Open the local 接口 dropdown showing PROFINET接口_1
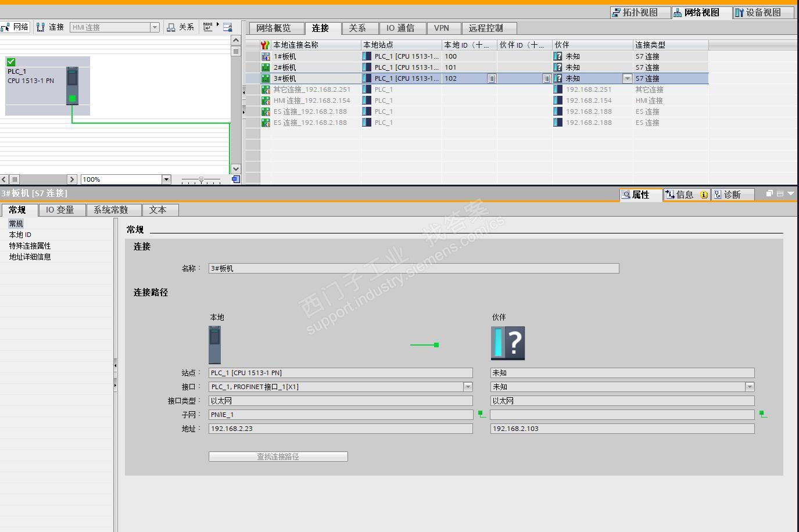799x532 pixels. click(x=468, y=387)
